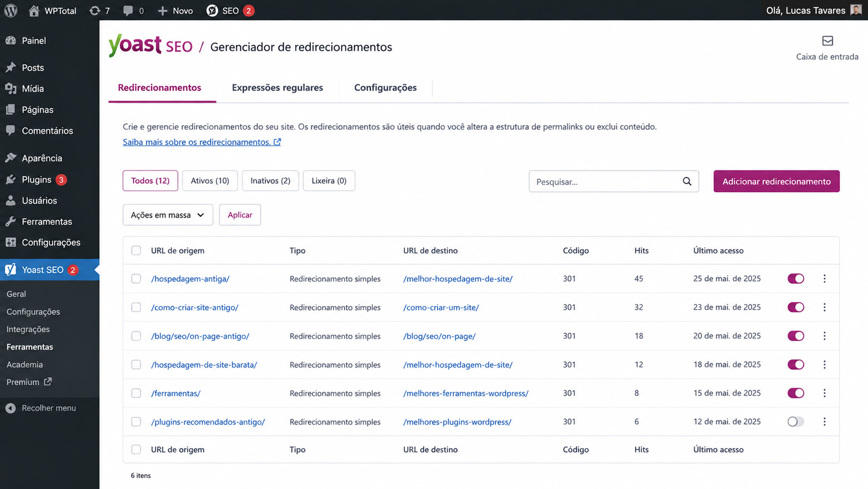868x489 pixels.
Task: Open the /como-criar-um-site/ destination link
Action: (441, 307)
